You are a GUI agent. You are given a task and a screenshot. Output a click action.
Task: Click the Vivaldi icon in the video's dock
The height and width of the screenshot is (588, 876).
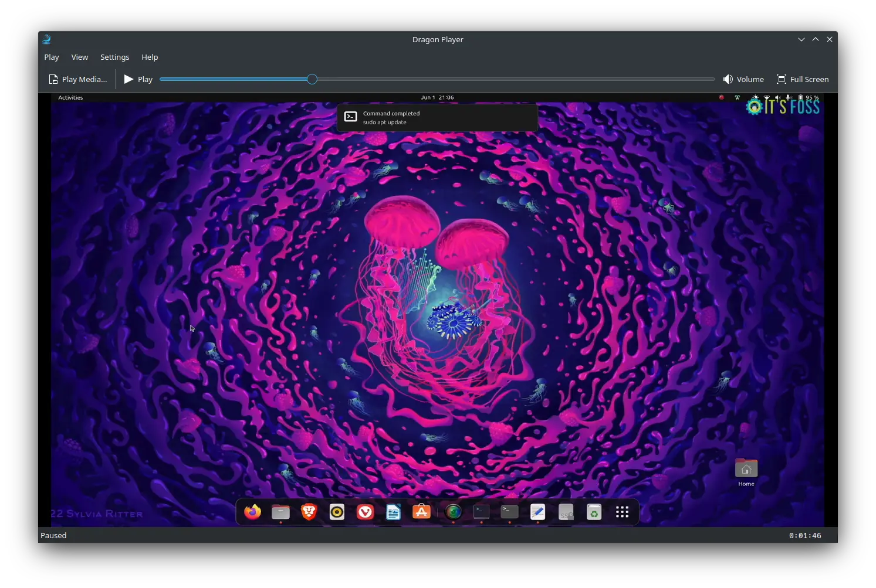tap(365, 512)
